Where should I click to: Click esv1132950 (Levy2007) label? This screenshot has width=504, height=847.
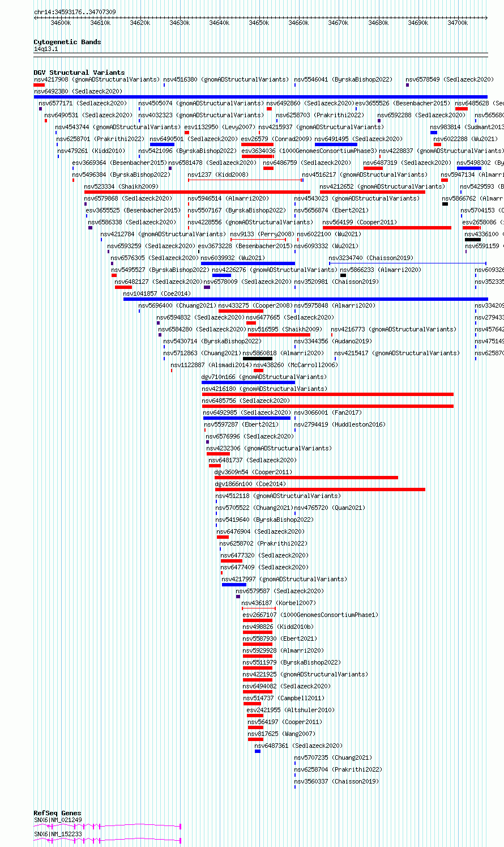pos(220,127)
